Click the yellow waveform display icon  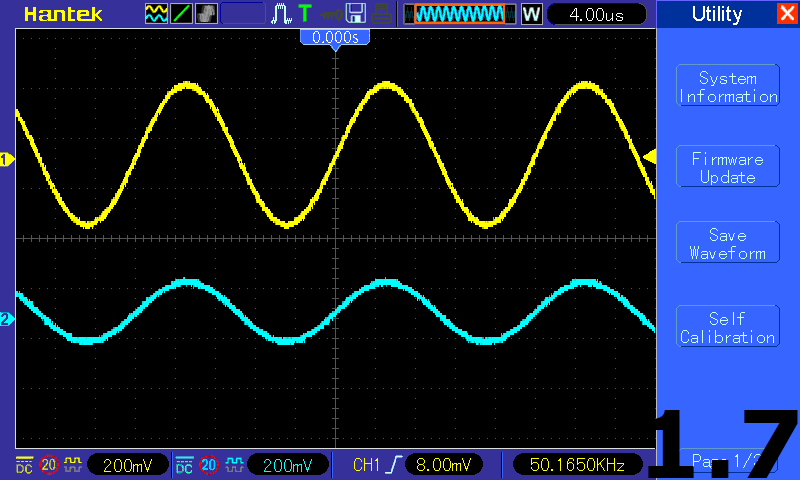point(157,14)
